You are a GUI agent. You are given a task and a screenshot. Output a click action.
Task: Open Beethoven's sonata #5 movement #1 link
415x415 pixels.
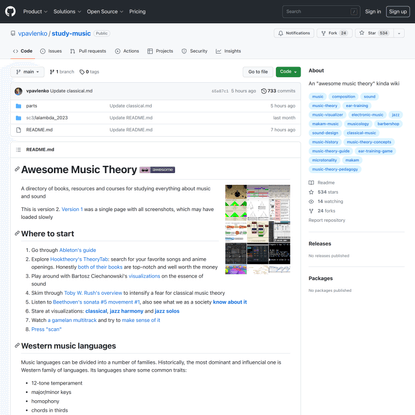[96, 302]
